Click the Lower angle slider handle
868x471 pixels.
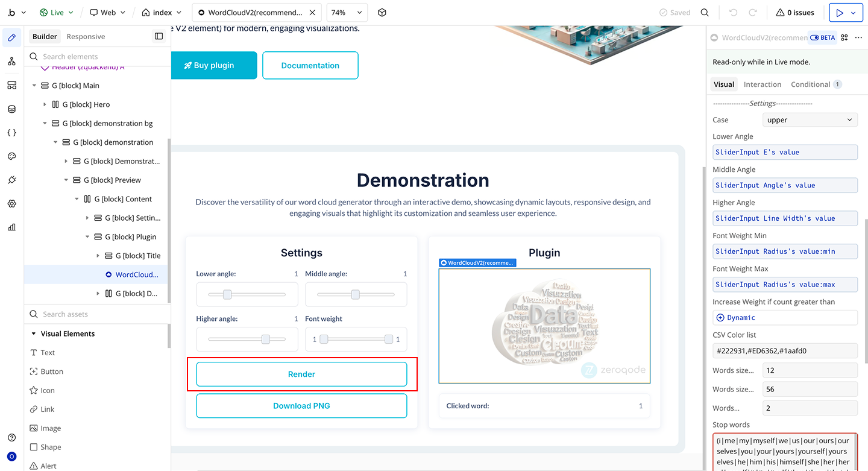(x=227, y=294)
